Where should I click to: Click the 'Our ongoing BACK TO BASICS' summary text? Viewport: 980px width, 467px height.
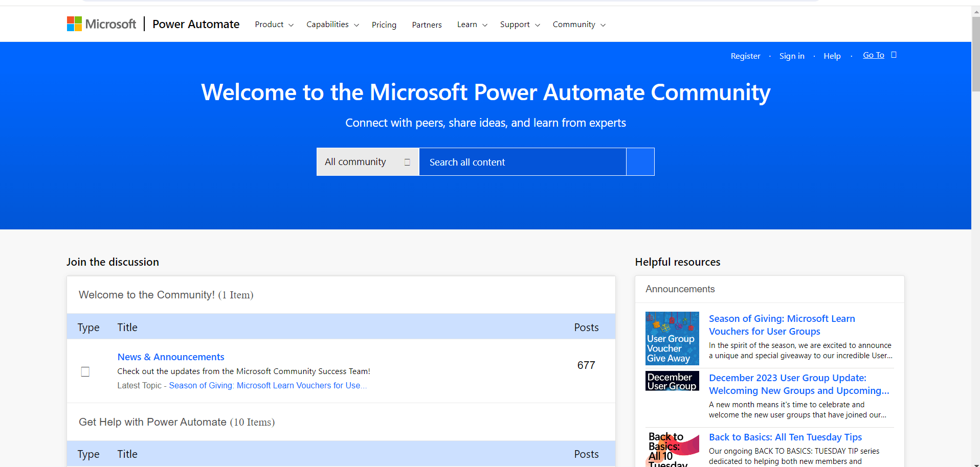[x=794, y=456]
